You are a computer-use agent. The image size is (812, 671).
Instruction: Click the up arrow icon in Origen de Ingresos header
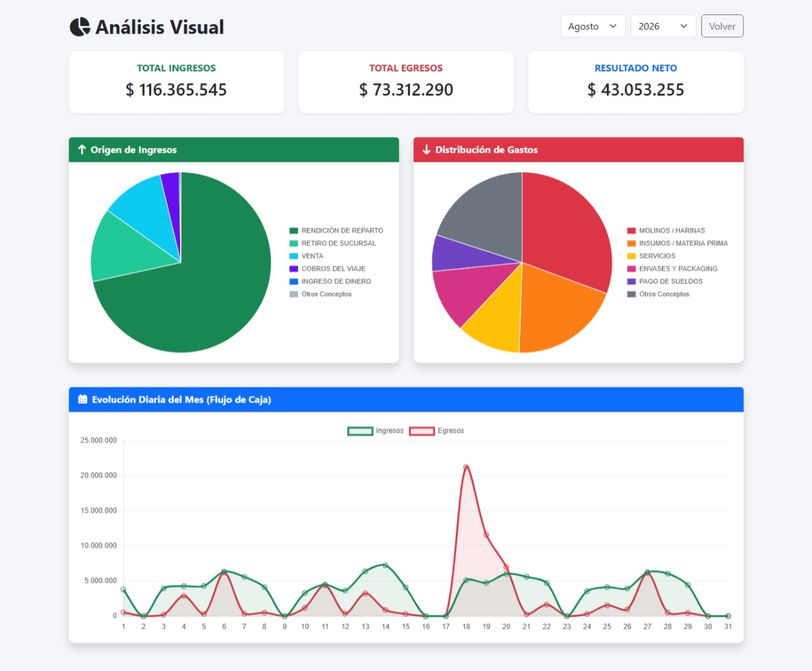[x=82, y=150]
